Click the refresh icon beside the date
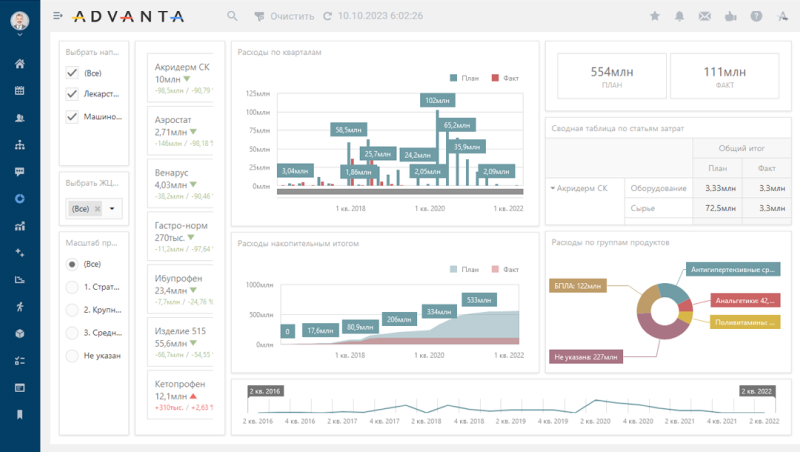The height and width of the screenshot is (452, 800). (328, 16)
